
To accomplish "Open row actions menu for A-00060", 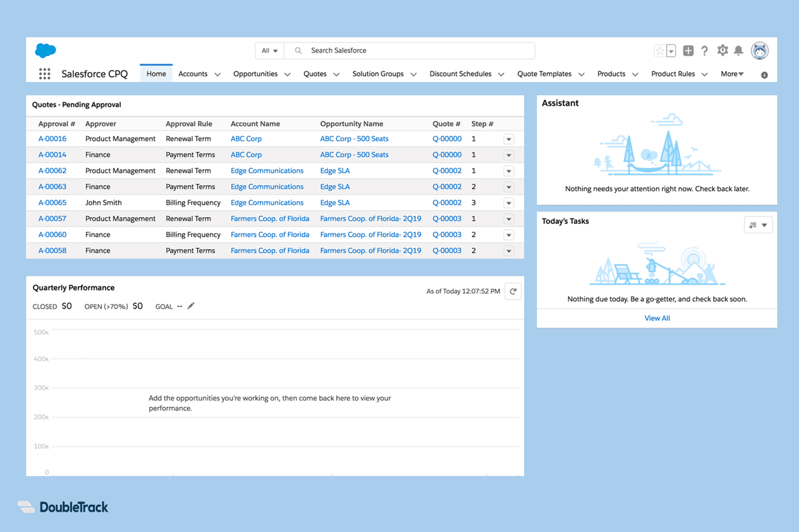I will pyautogui.click(x=509, y=235).
